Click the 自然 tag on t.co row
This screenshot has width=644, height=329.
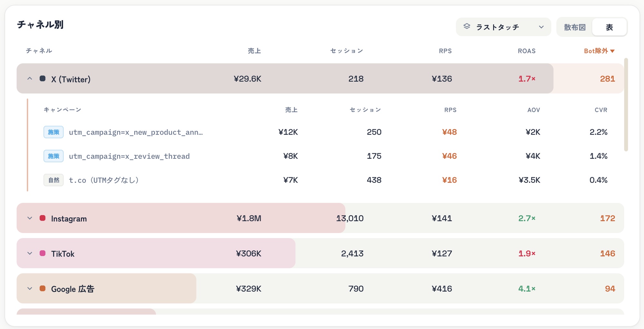54,180
